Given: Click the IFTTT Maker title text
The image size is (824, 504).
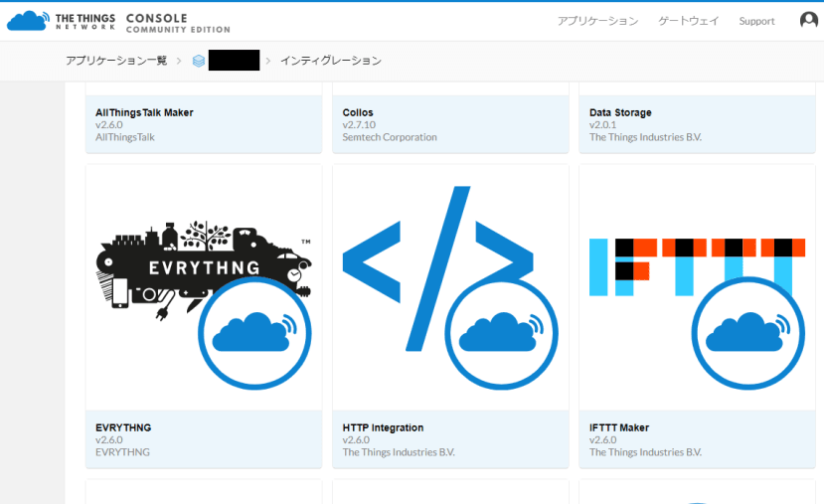Looking at the screenshot, I should pos(619,427).
